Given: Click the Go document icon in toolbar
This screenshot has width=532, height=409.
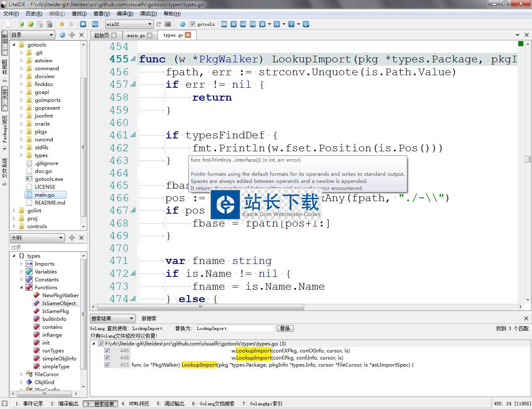Looking at the screenshot, I should 95,24.
